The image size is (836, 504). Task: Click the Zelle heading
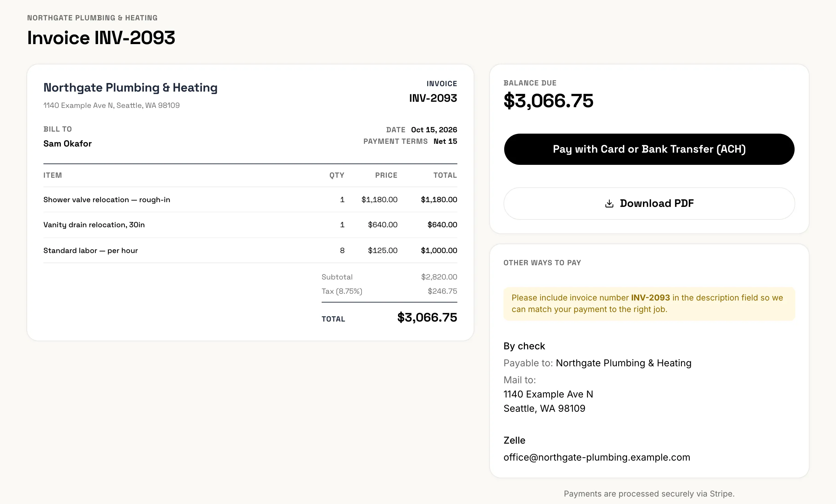tap(514, 440)
